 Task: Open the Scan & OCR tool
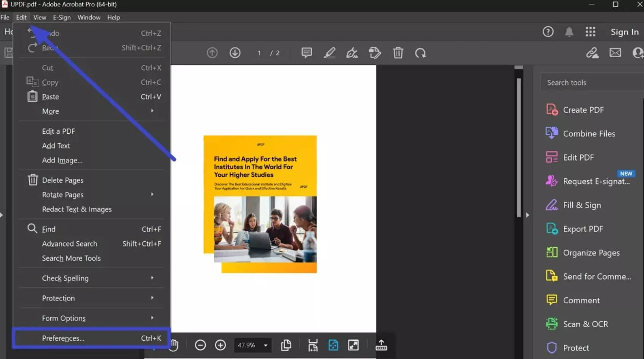[586, 324]
